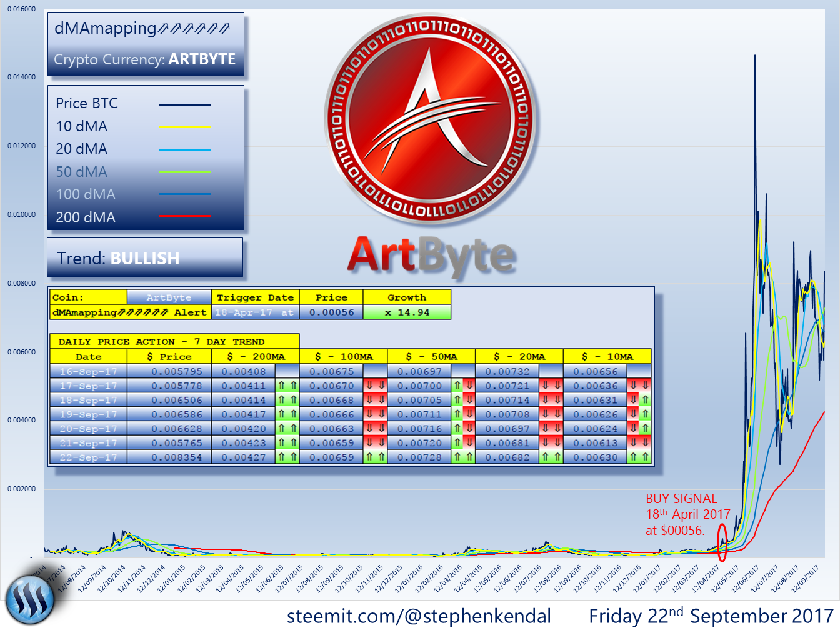Click the 50 dMA green legend line

[x=185, y=171]
